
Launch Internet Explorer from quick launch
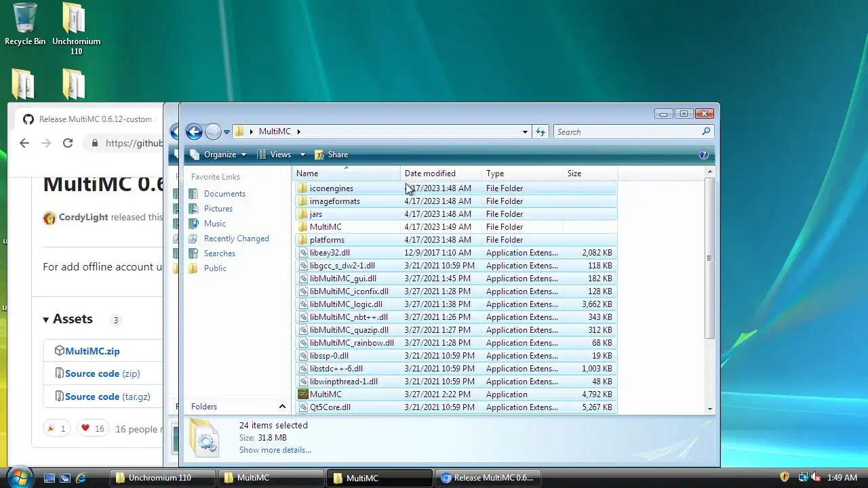tap(81, 478)
